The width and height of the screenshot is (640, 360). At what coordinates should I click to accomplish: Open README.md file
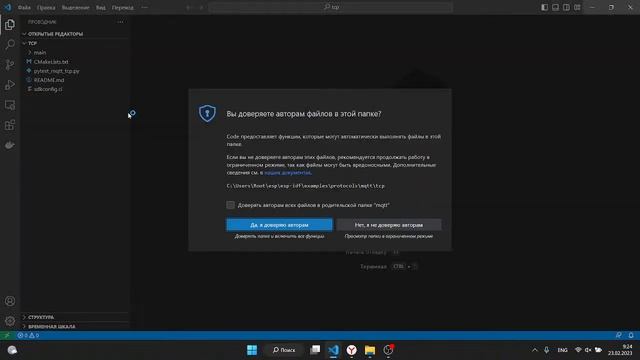(x=49, y=80)
